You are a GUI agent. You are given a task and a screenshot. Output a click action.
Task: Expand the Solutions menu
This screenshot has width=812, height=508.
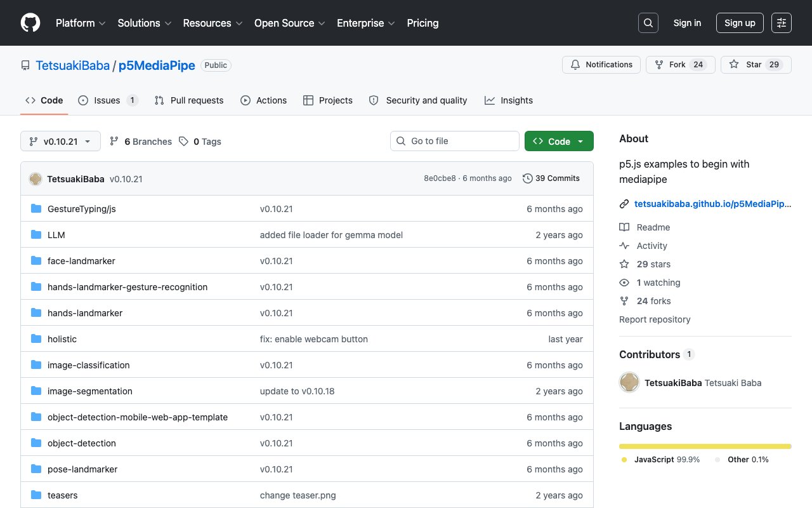(x=145, y=23)
